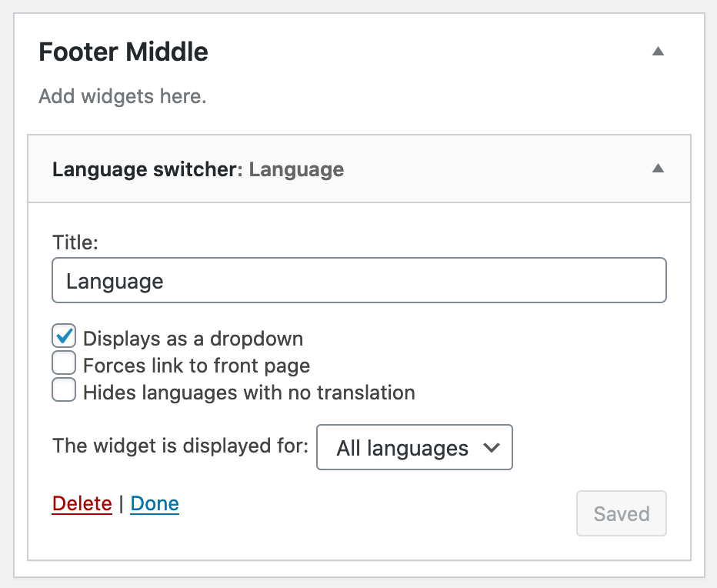Screen dimensions: 717x588
Task: Remove widget using Delete
Action: pyautogui.click(x=82, y=503)
